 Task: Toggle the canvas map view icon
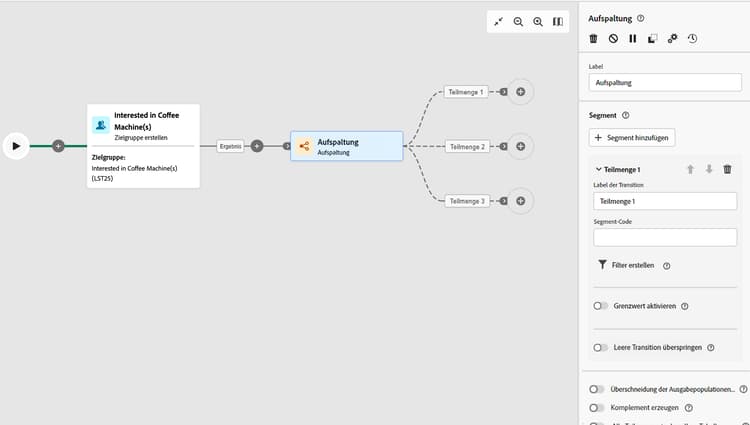tap(558, 22)
